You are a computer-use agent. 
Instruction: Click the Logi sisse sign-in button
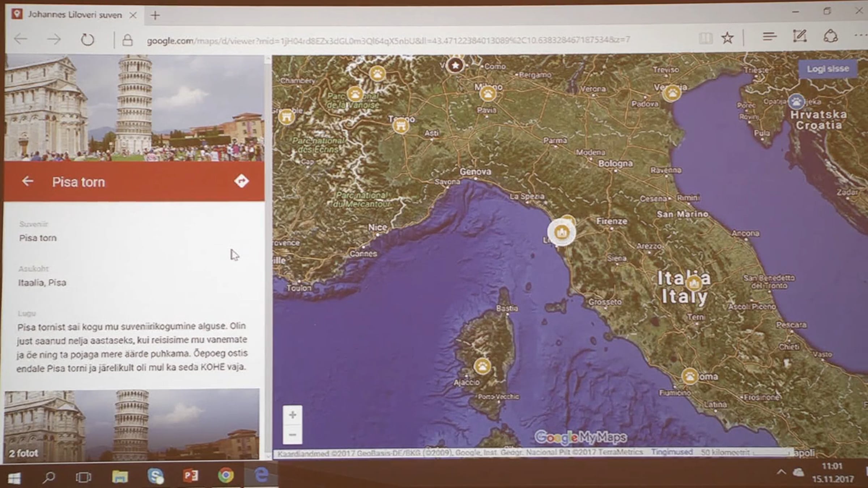pos(827,69)
